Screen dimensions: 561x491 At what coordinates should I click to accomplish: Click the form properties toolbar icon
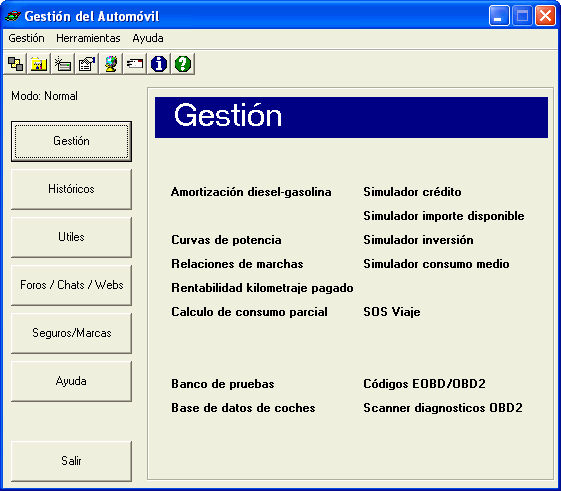87,64
